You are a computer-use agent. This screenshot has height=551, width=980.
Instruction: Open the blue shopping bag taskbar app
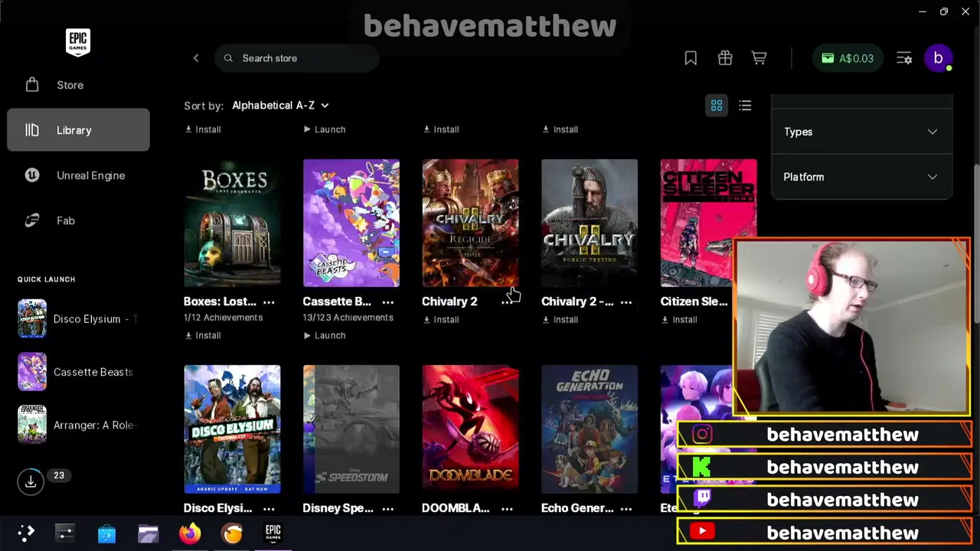click(x=106, y=533)
